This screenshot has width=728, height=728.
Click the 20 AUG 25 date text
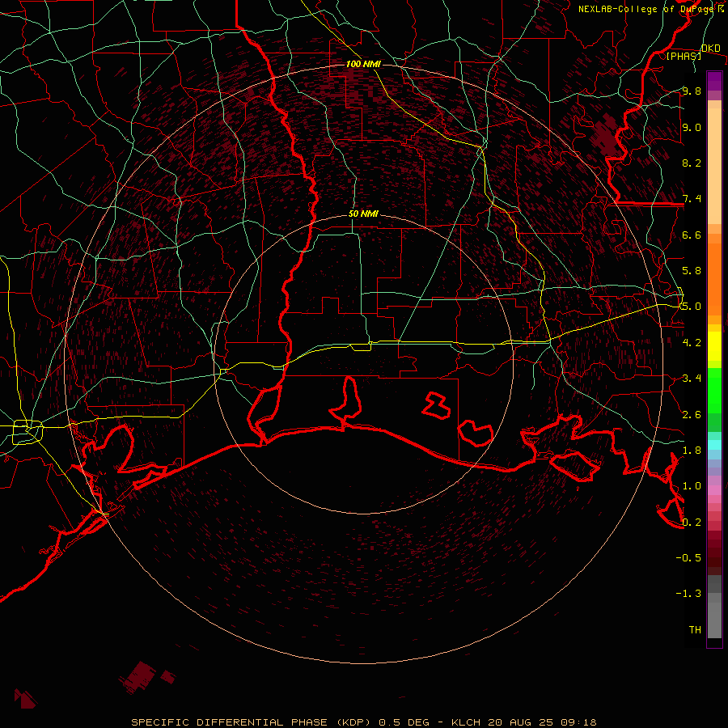click(x=520, y=722)
